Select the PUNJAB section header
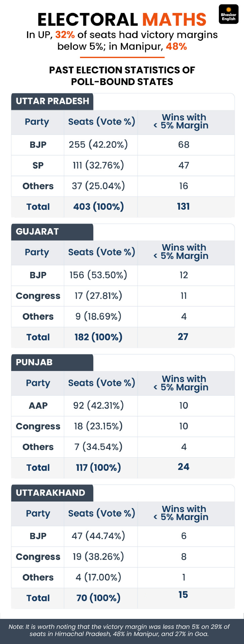 [x=52, y=362]
